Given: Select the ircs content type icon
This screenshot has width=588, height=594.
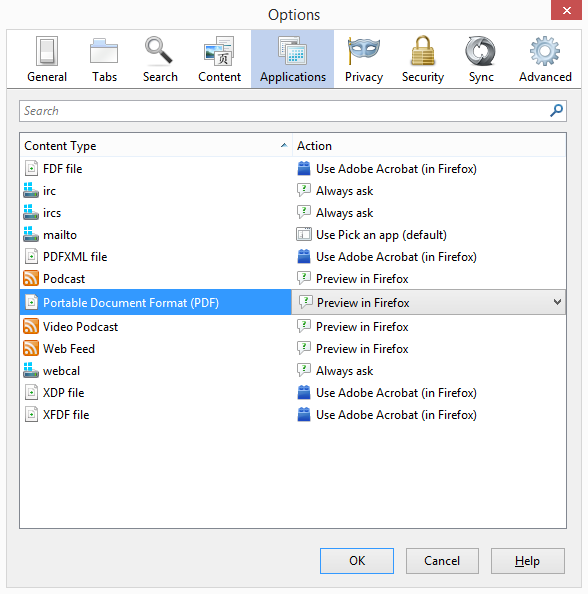Looking at the screenshot, I should (x=31, y=212).
